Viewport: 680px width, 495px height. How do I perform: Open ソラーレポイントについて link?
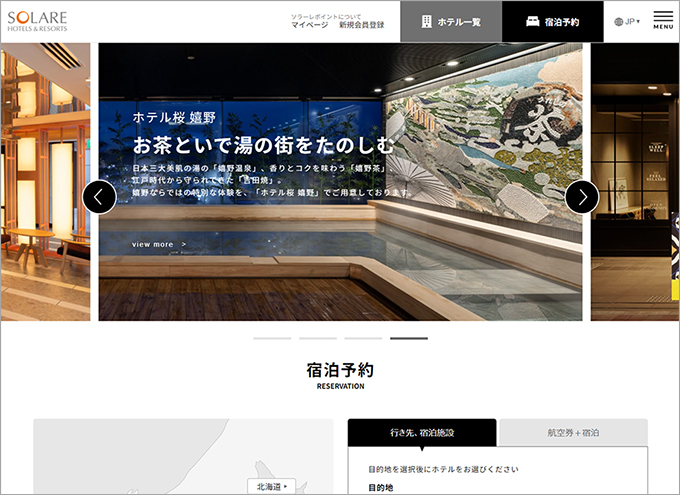click(326, 16)
